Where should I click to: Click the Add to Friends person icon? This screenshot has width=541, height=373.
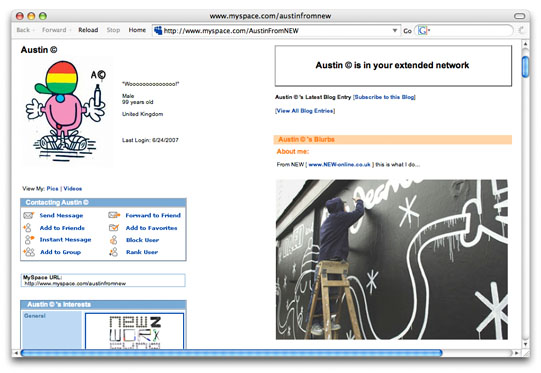27,228
